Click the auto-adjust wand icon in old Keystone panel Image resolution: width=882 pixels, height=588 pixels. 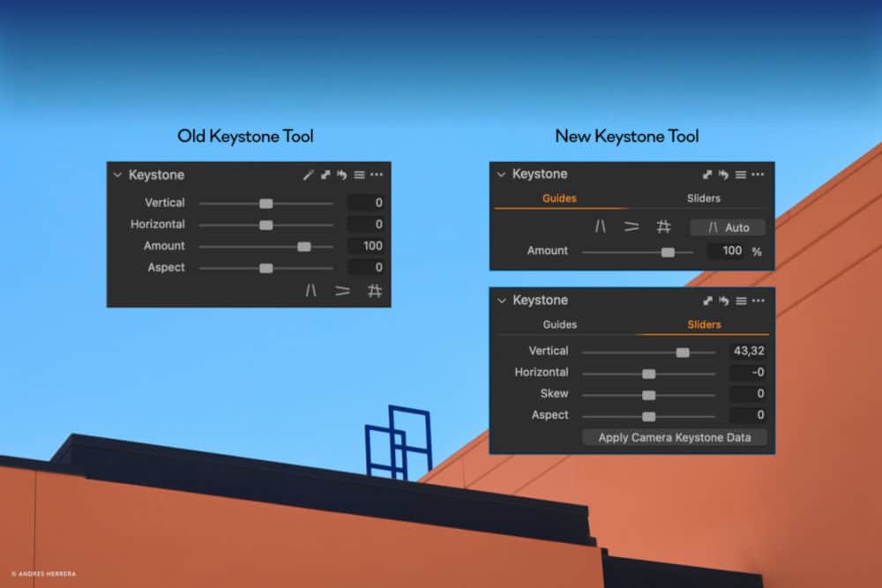(x=308, y=175)
